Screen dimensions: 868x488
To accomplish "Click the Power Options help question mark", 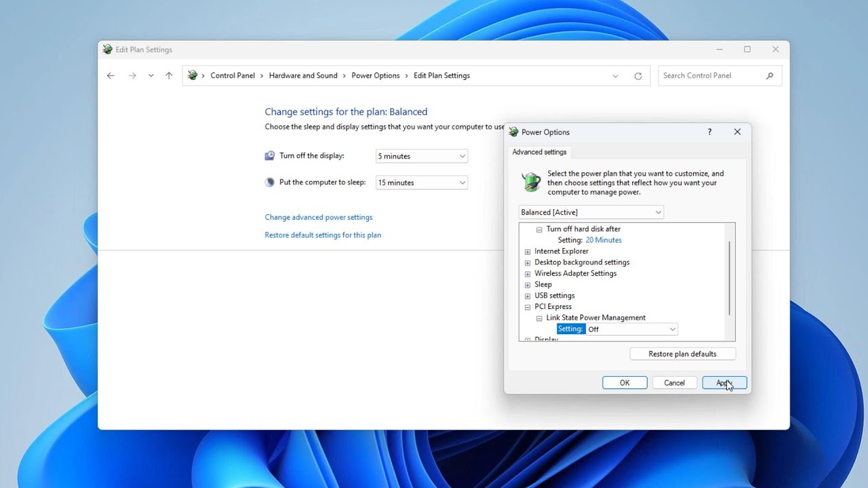I will tap(709, 132).
